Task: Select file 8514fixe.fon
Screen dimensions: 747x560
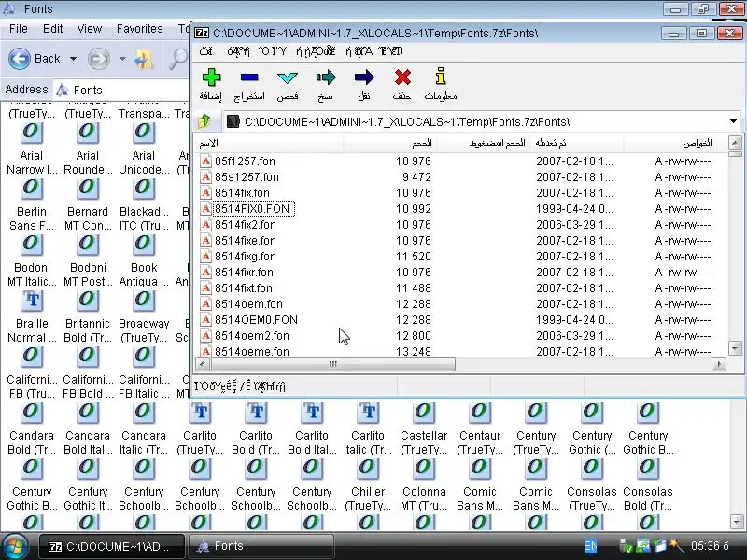Action: tap(246, 241)
